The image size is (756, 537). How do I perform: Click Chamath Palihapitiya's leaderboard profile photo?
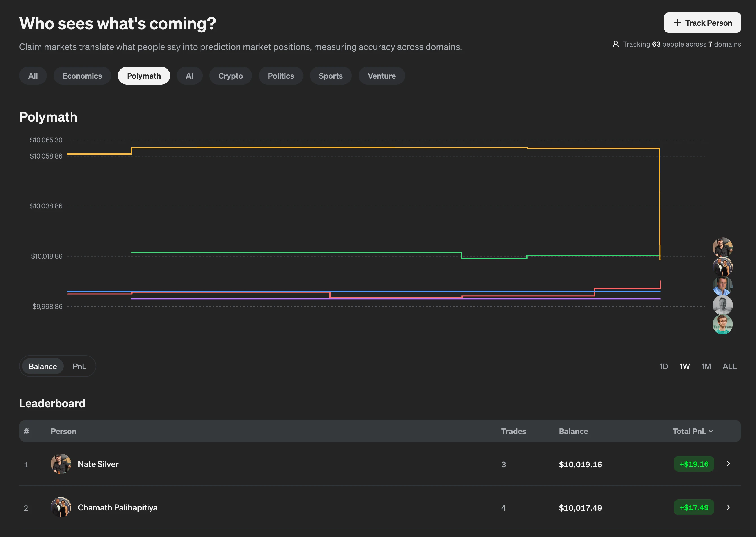pos(61,507)
